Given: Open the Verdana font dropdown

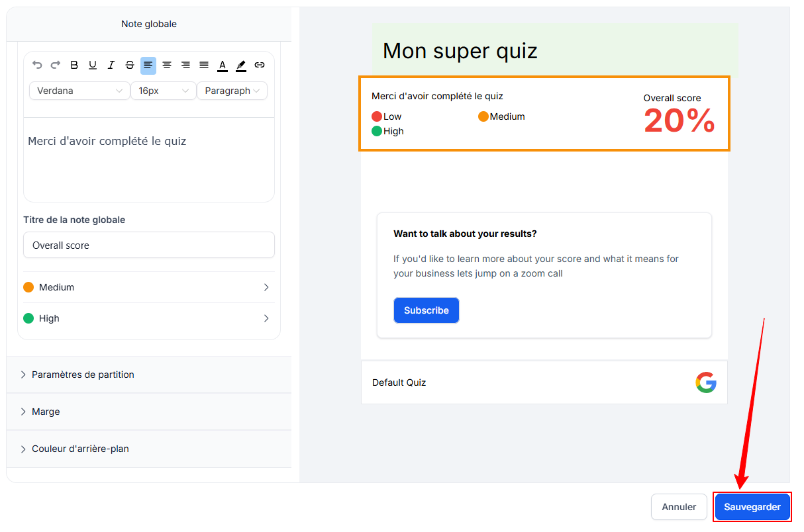Looking at the screenshot, I should [x=79, y=91].
